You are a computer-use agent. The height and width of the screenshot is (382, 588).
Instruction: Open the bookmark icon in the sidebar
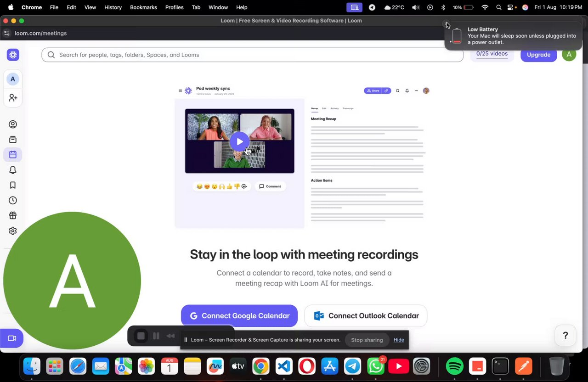tap(13, 185)
